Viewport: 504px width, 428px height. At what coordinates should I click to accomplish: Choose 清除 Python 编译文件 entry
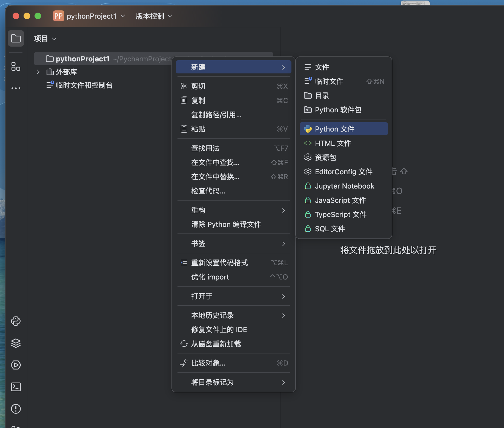233,224
